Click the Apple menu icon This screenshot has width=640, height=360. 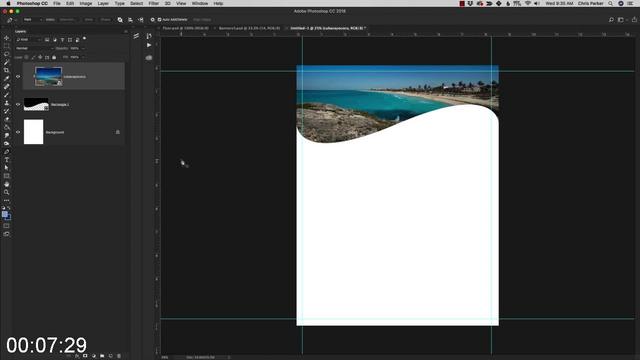tap(8, 3)
